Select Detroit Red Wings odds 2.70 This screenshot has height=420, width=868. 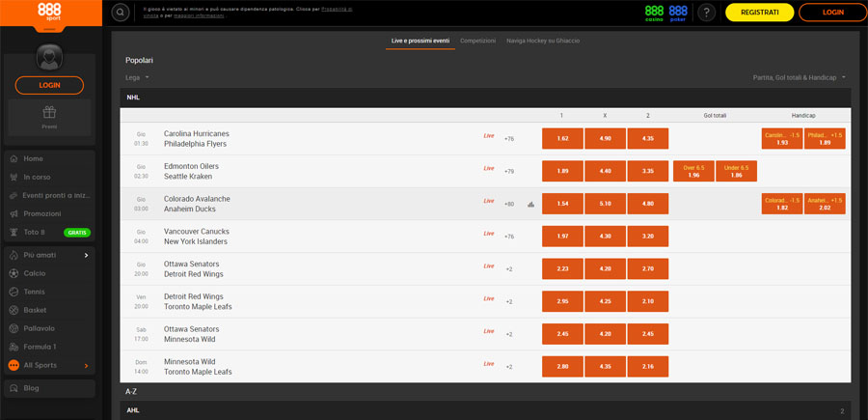[x=648, y=268]
